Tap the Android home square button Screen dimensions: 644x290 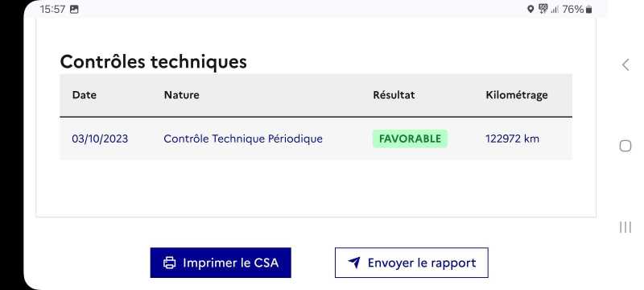coord(625,146)
